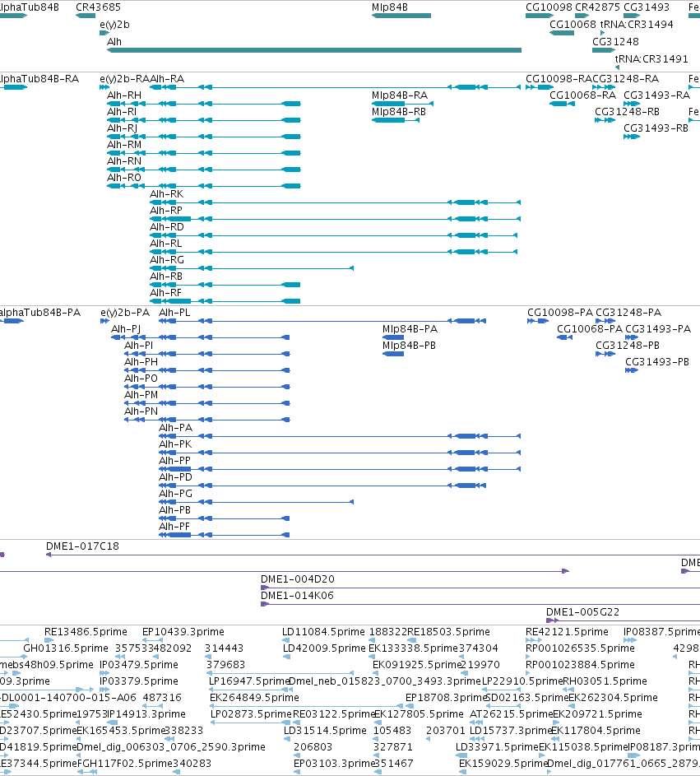Click the GH01316.5prime EST label
The image size is (700, 776).
(x=66, y=648)
